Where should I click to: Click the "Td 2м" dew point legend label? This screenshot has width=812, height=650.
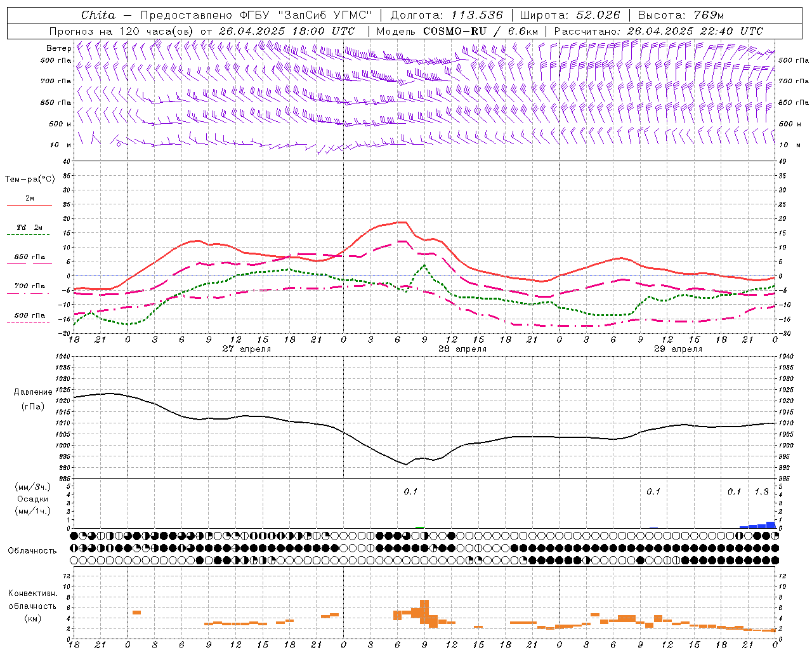(30, 227)
